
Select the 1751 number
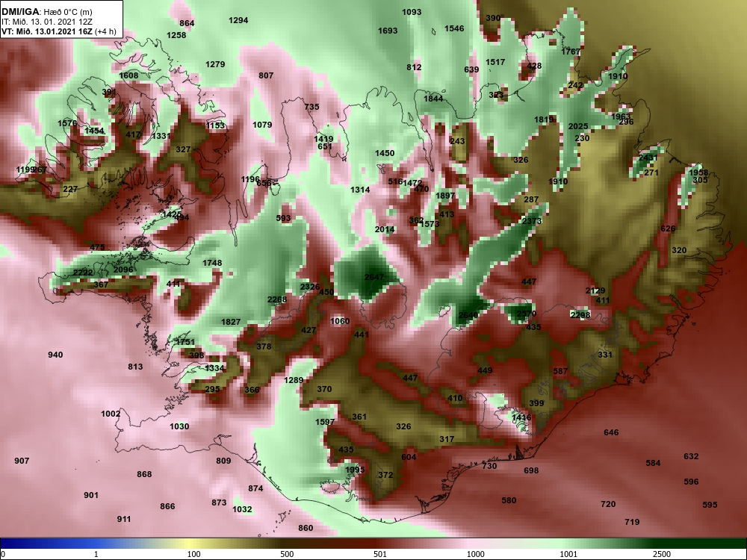click(185, 342)
